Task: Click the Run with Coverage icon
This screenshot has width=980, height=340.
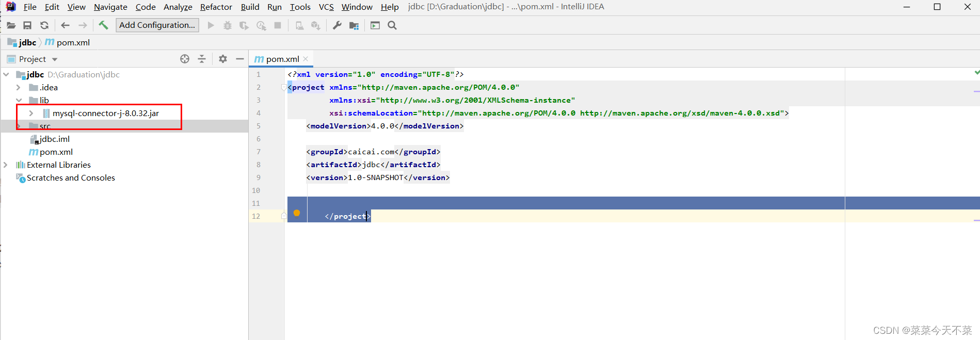Action: [244, 25]
